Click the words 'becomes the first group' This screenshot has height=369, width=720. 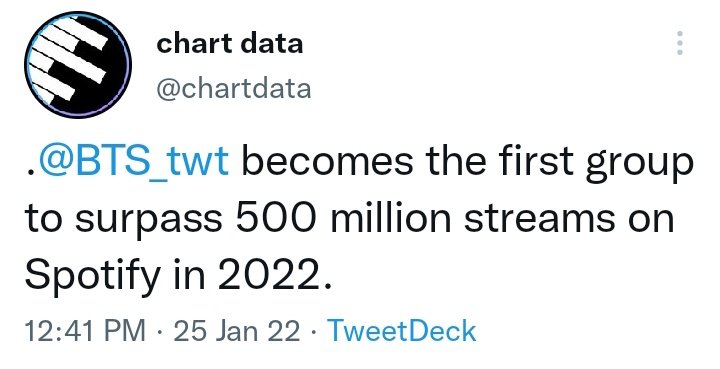(x=467, y=163)
